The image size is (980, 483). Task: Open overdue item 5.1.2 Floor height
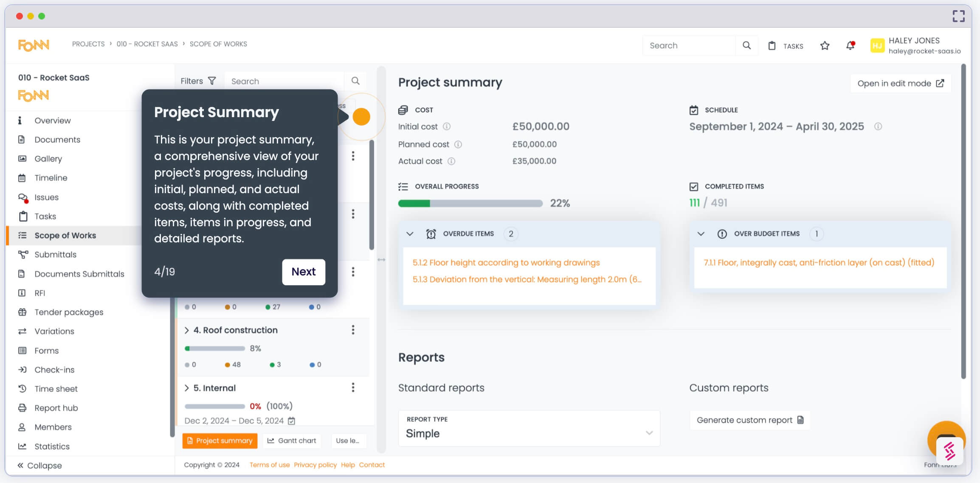tap(506, 263)
